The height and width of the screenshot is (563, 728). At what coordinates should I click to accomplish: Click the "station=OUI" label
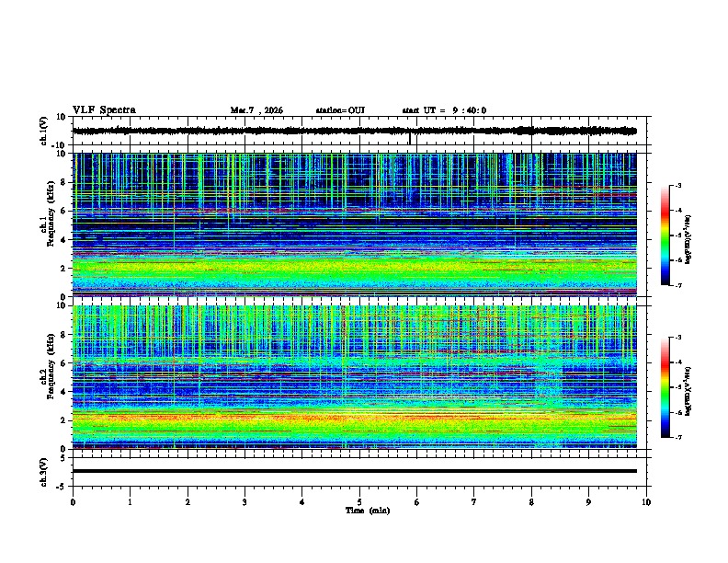click(340, 110)
